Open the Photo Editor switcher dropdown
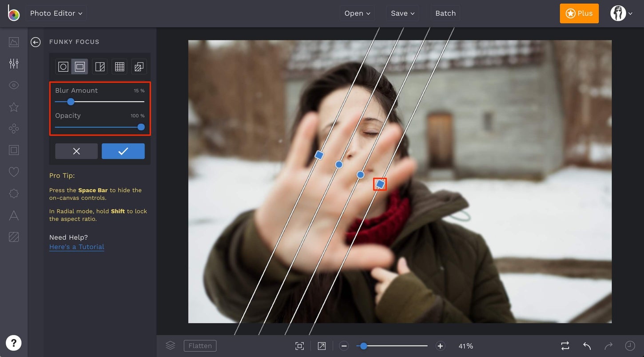The image size is (644, 357). coord(56,13)
